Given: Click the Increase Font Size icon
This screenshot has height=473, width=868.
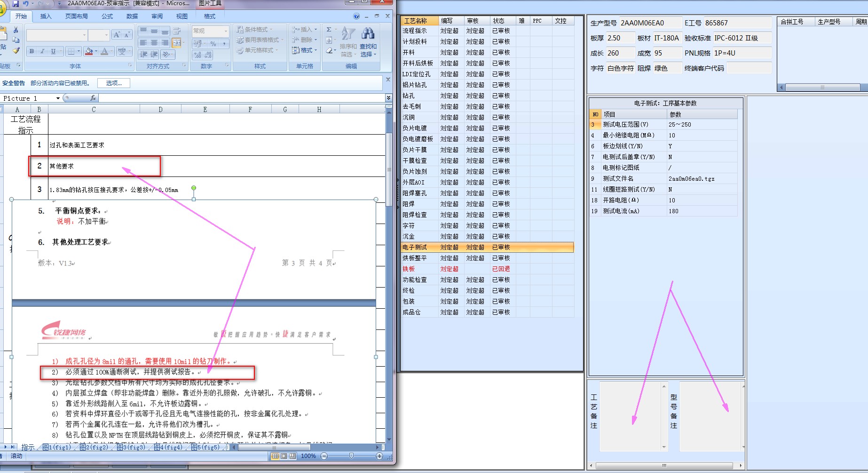Looking at the screenshot, I should (117, 35).
